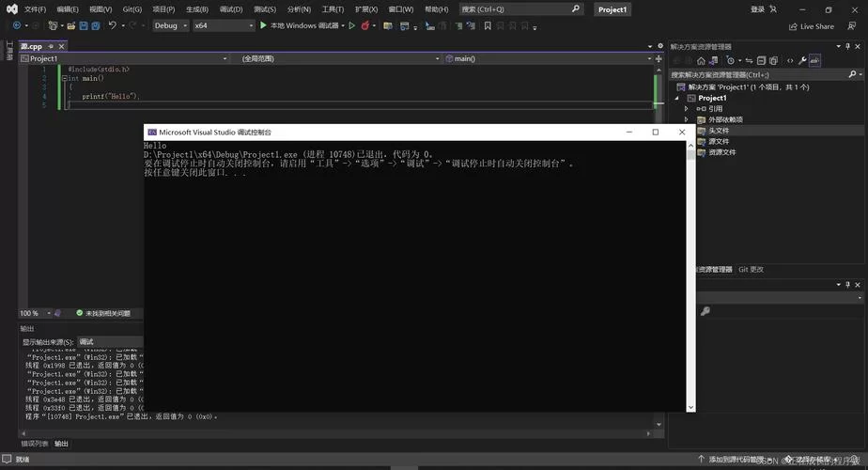Screen dimensions: 868x470
Task: Click sync with active document icon
Action: pos(749,60)
